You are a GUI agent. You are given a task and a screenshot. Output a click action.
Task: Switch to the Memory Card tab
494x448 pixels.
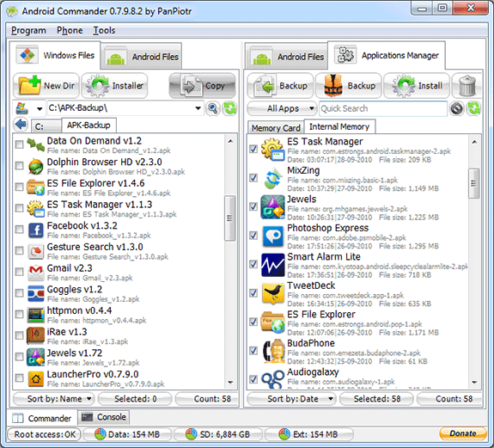[x=276, y=128]
